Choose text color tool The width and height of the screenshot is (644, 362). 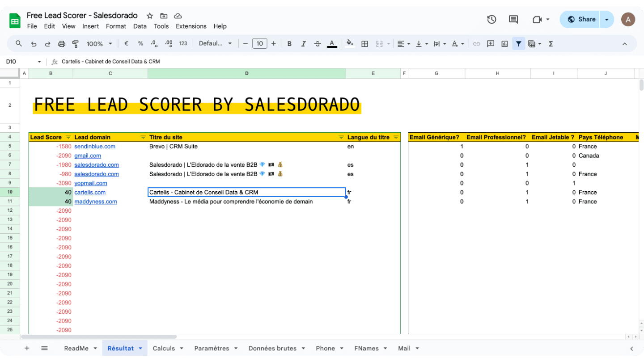(x=331, y=44)
